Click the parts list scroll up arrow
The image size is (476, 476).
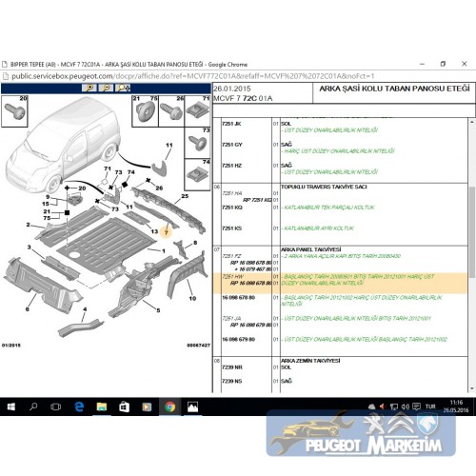pyautogui.click(x=472, y=122)
